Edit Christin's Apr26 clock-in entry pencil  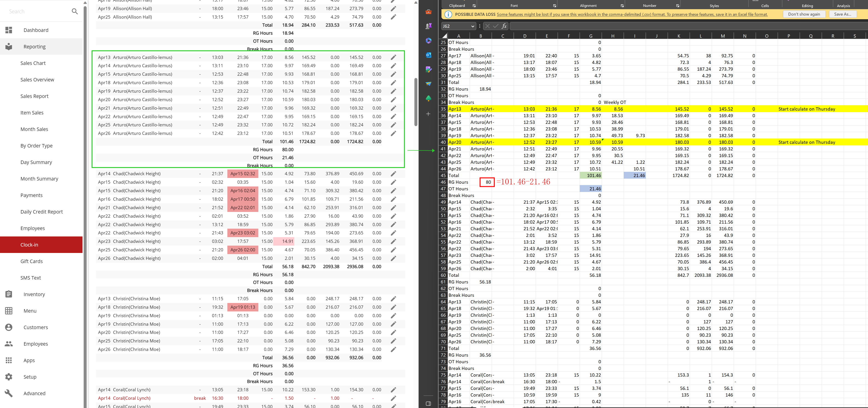(x=393, y=349)
